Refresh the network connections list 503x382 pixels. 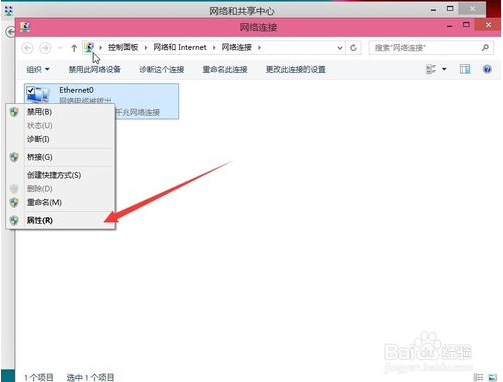click(x=353, y=48)
